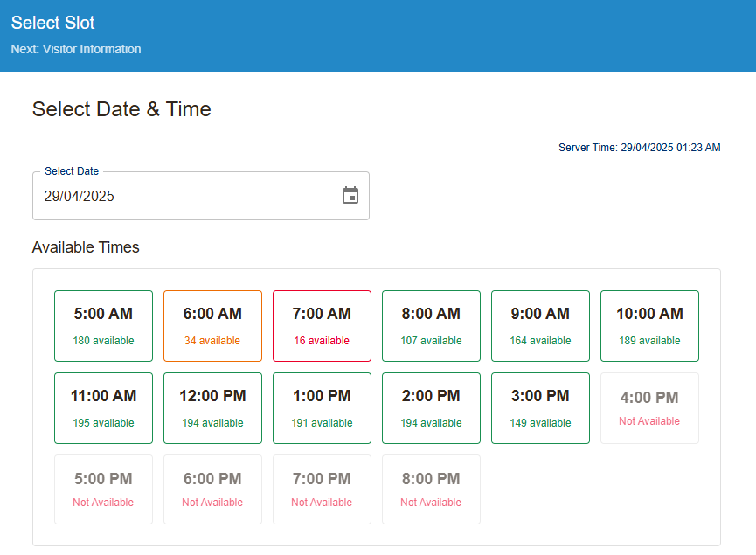756x555 pixels.
Task: Open the calendar date picker icon
Action: (x=350, y=196)
